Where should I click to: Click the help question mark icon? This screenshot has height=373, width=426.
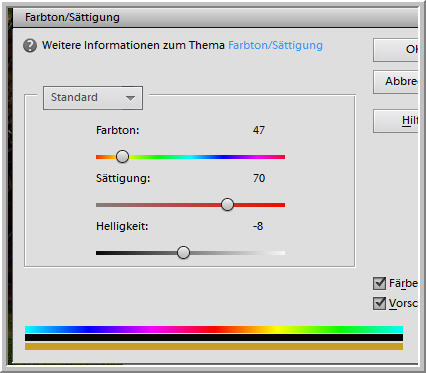click(x=30, y=46)
